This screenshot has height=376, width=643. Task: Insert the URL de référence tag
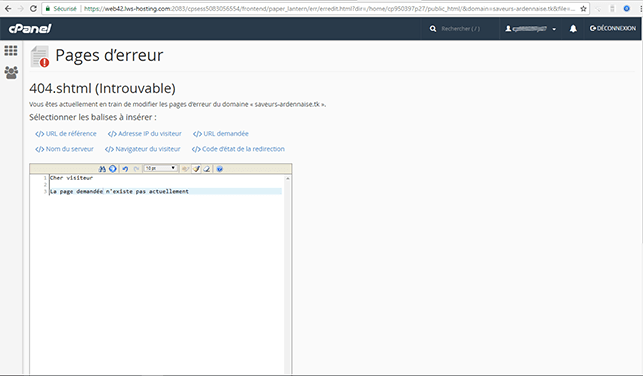pyautogui.click(x=66, y=134)
